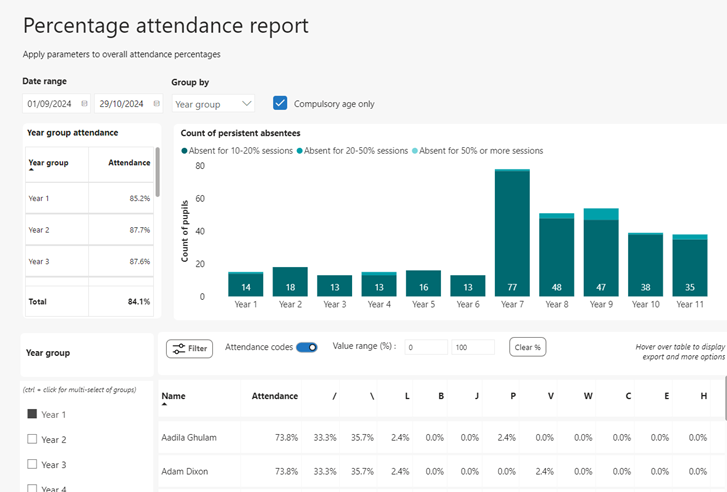
Task: Tick the Year 2 checkbox
Action: click(32, 439)
